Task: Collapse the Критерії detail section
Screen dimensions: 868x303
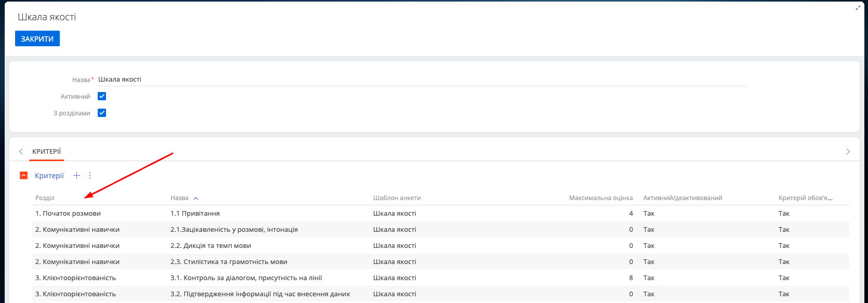Action: (23, 176)
